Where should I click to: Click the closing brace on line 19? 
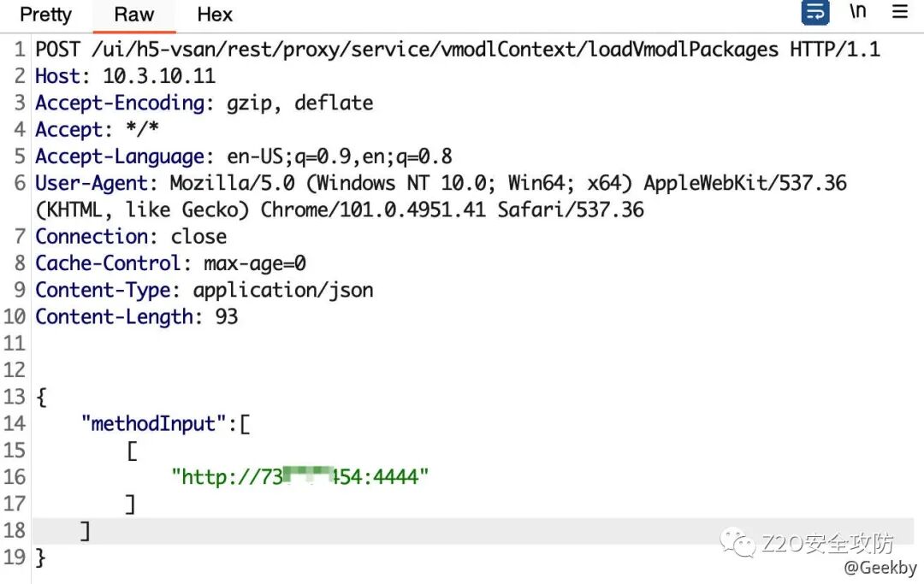[40, 557]
